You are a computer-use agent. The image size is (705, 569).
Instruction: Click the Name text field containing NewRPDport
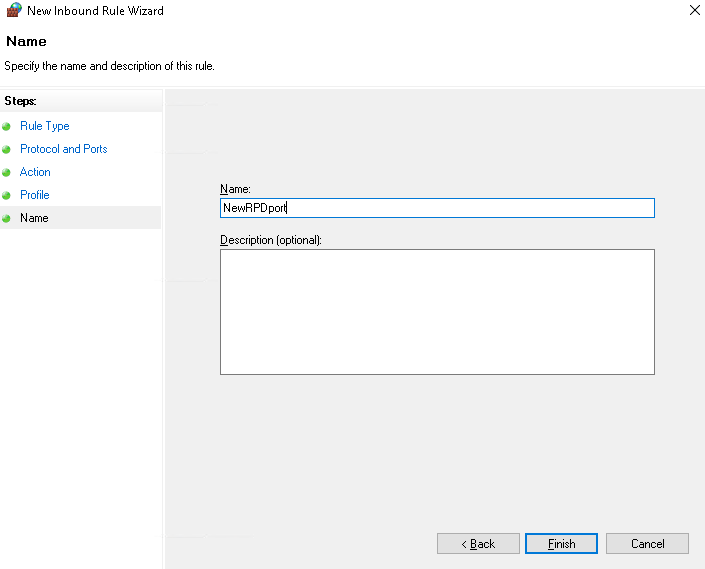click(x=437, y=208)
